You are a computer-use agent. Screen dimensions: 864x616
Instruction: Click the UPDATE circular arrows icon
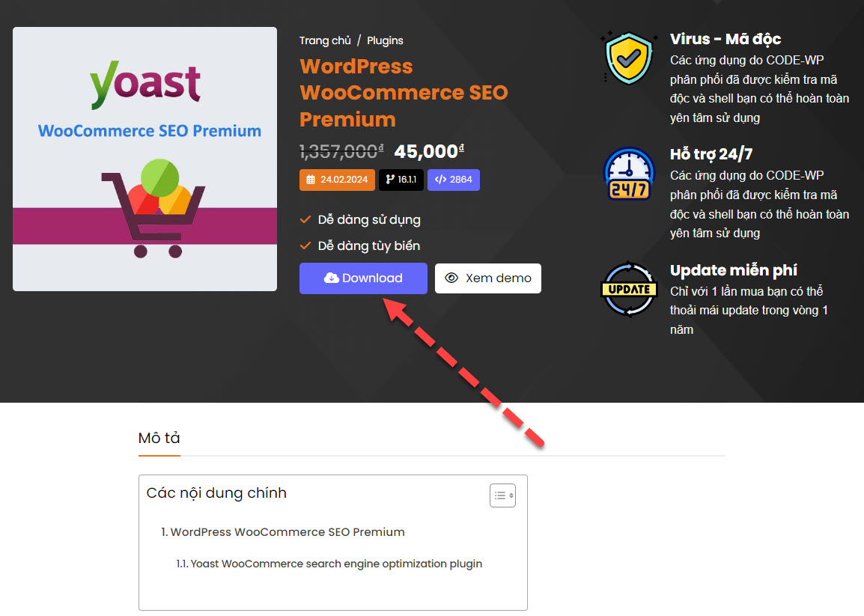[629, 289]
